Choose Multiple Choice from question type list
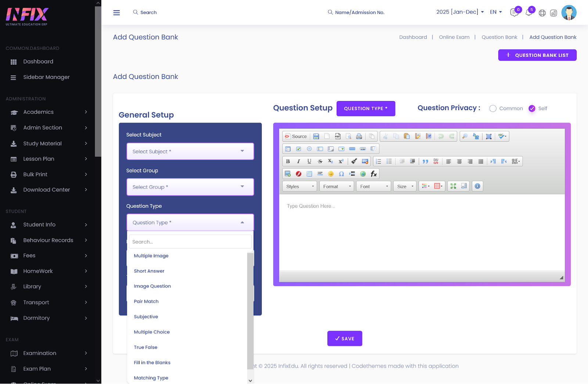Screen dimensions: 588x384 pyautogui.click(x=152, y=332)
